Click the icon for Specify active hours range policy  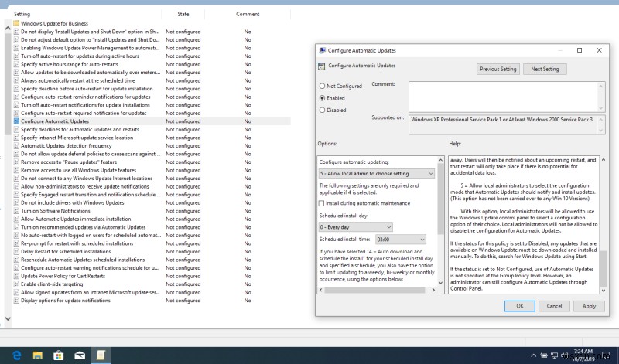[16, 64]
